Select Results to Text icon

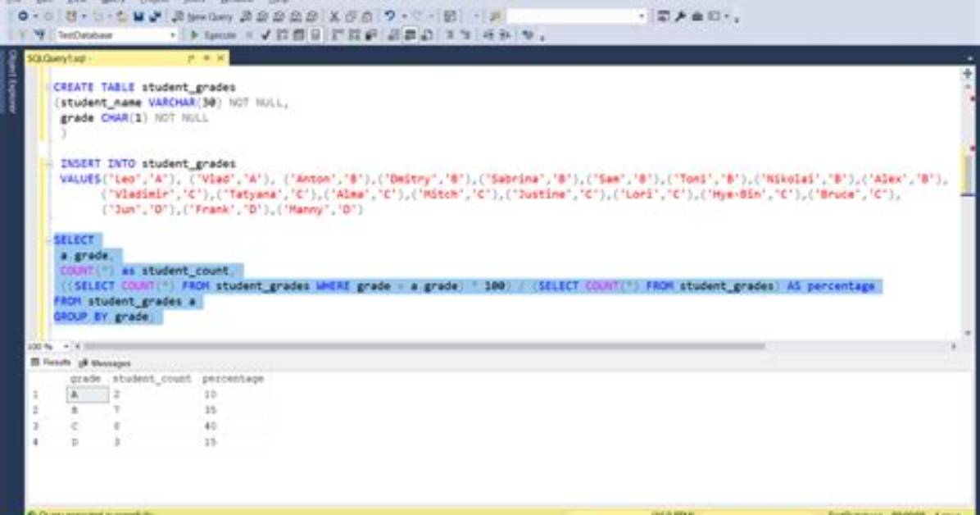point(394,35)
